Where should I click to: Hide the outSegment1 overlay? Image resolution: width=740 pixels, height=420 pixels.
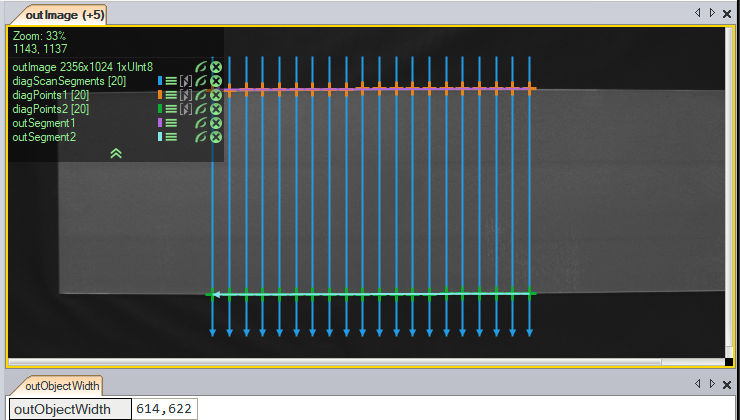[201, 123]
